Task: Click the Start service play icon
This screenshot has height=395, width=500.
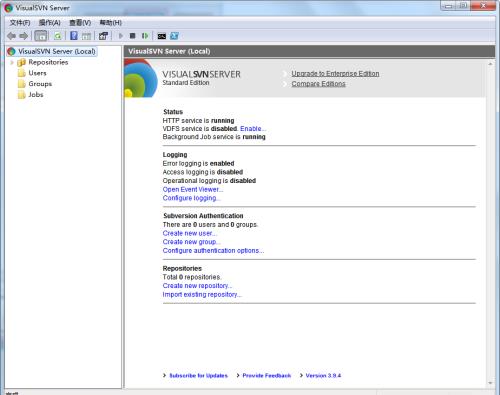Action: (x=121, y=36)
